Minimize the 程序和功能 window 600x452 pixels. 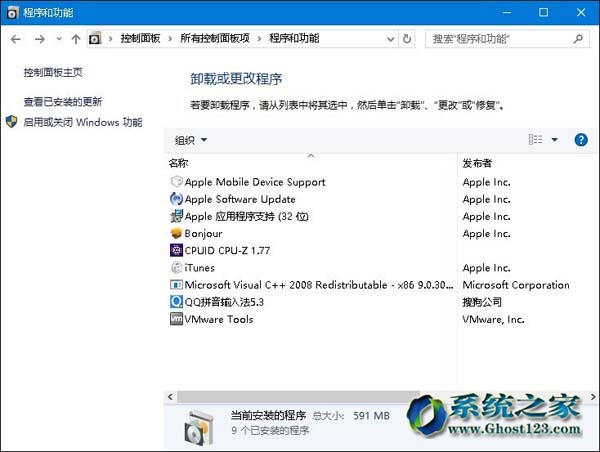pyautogui.click(x=507, y=12)
